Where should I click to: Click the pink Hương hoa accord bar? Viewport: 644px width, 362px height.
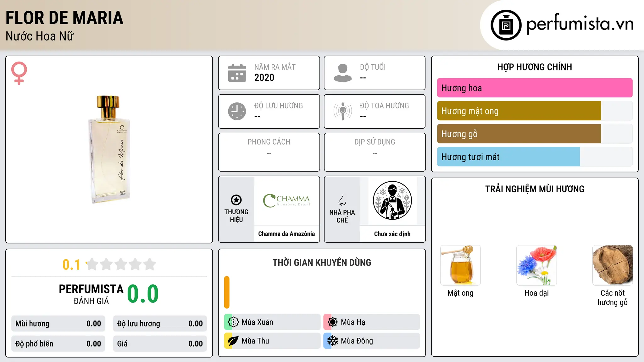[x=535, y=88]
